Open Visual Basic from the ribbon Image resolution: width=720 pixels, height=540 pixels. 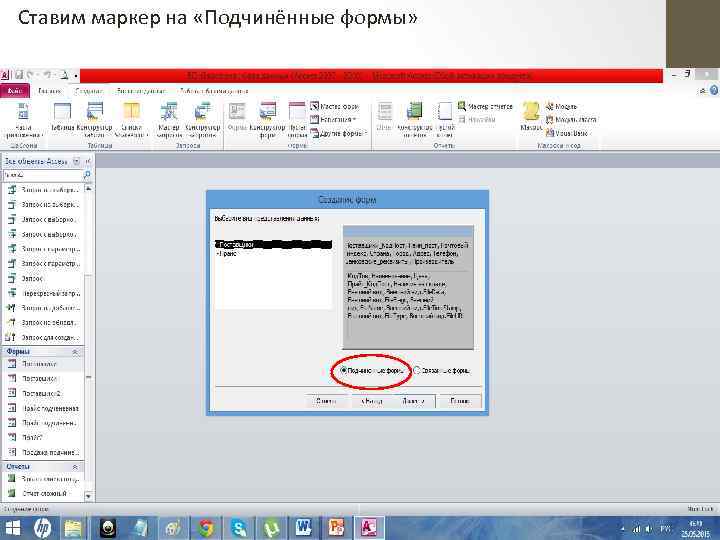(567, 133)
